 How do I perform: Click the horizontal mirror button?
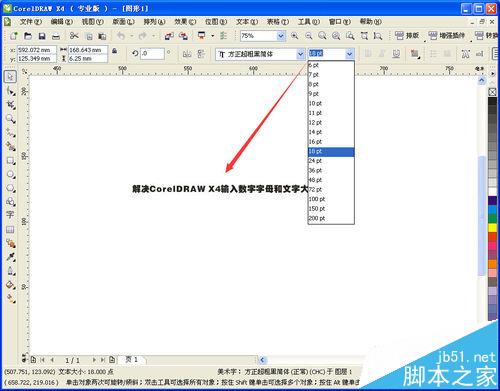[187, 54]
